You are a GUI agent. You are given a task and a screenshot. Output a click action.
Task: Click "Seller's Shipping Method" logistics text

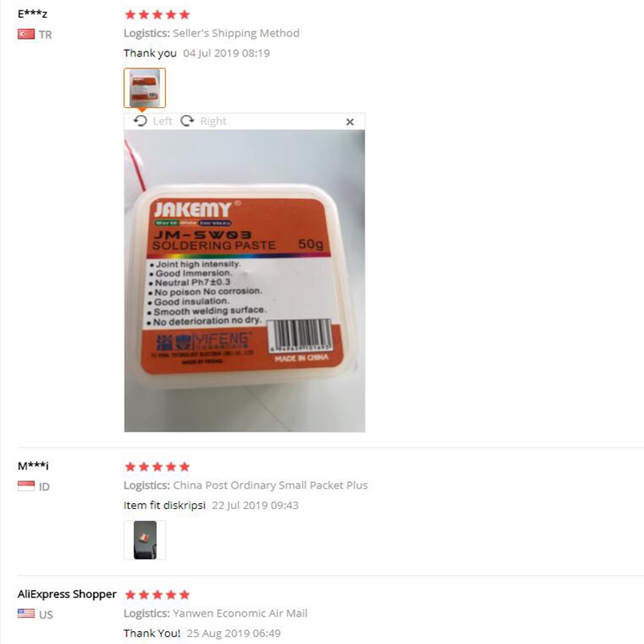tap(236, 33)
